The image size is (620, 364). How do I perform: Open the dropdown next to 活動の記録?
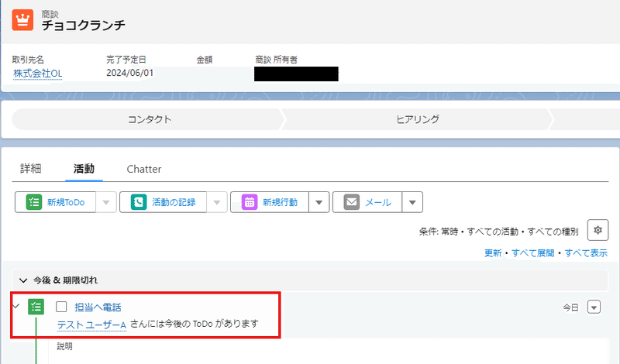217,202
